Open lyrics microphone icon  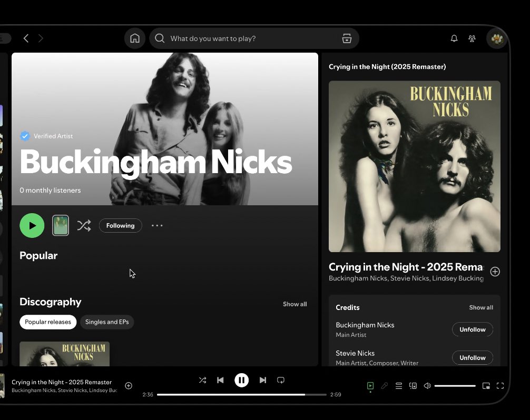click(x=384, y=386)
